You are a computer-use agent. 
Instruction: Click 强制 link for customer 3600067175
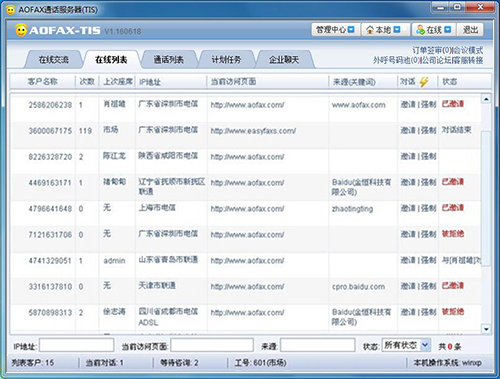(429, 130)
